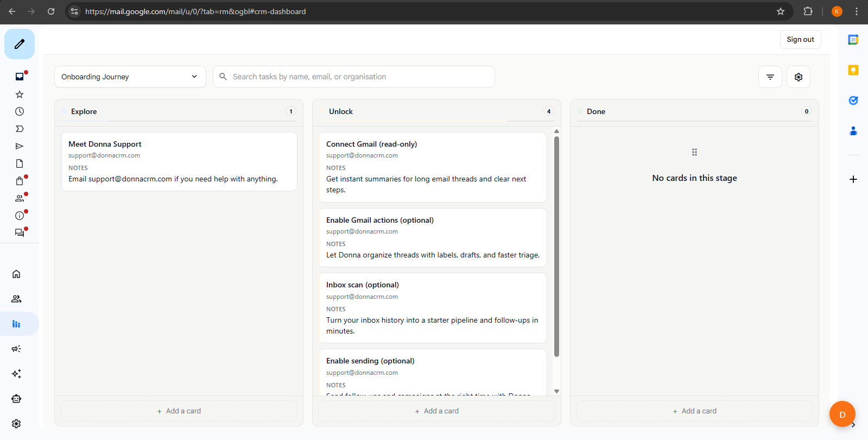The width and height of the screenshot is (868, 440).
Task: Open the Enable sending (optional) card
Action: (x=433, y=372)
